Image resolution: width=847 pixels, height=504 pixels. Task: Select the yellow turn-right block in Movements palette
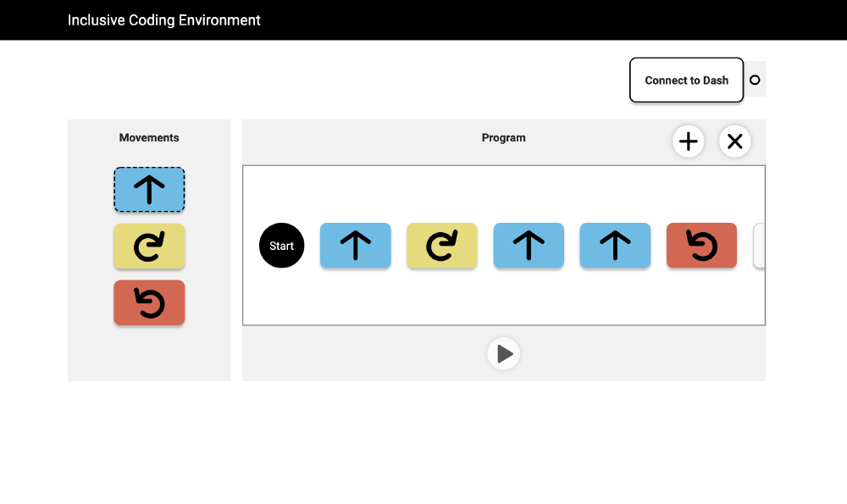149,246
